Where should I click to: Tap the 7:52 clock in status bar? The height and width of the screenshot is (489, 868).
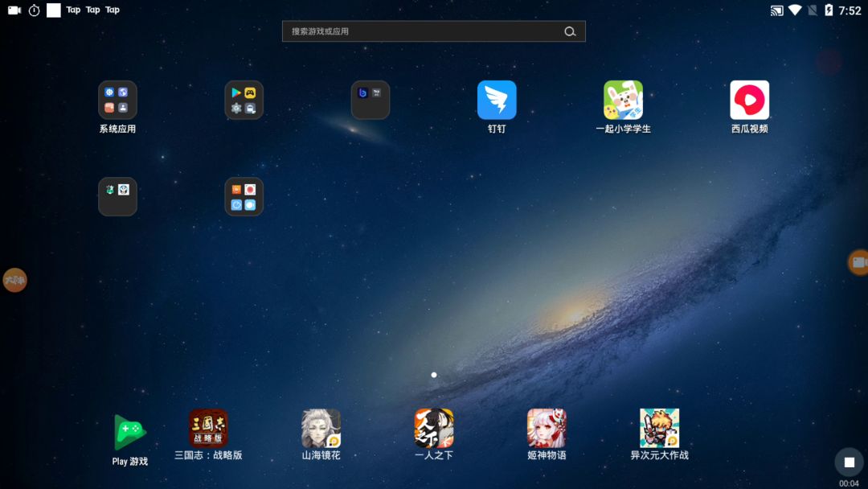[x=850, y=10]
